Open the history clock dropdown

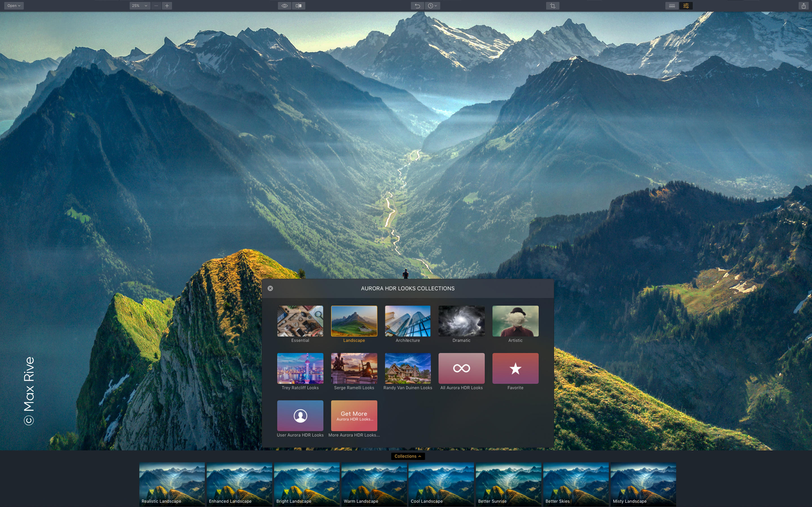click(x=432, y=6)
